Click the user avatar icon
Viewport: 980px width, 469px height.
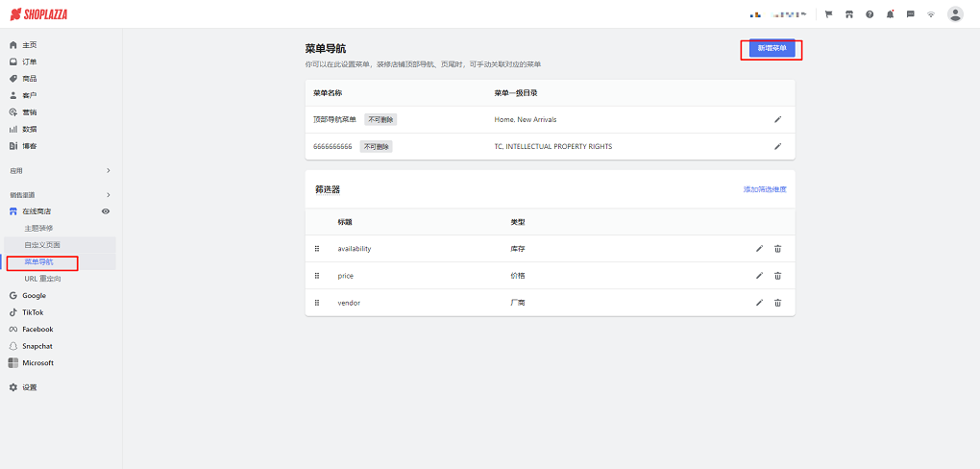tap(954, 14)
